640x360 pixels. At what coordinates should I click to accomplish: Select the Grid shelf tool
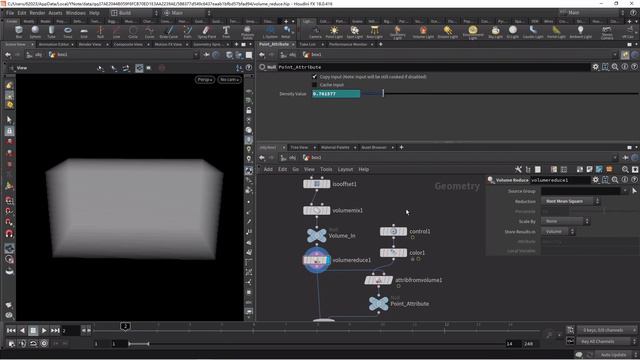[84, 31]
